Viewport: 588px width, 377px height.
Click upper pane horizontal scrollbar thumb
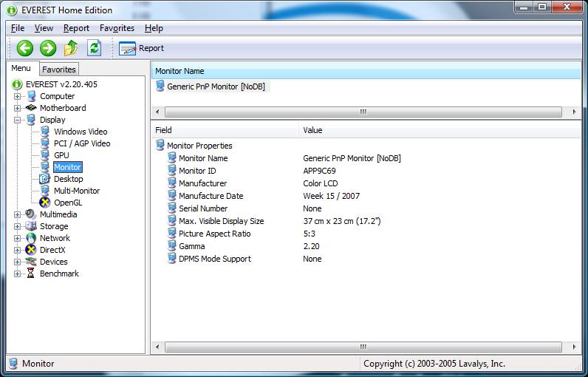click(363, 112)
